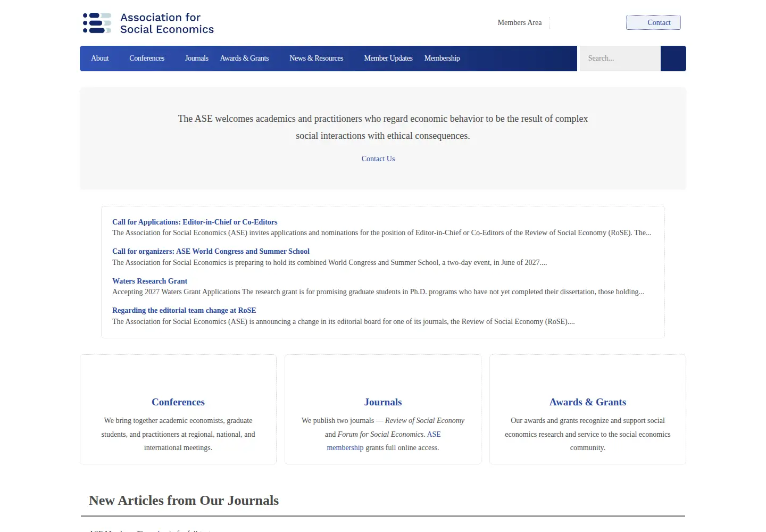The image size is (766, 532).
Task: Open Awards & Grants in the navigation bar
Action: 245,59
